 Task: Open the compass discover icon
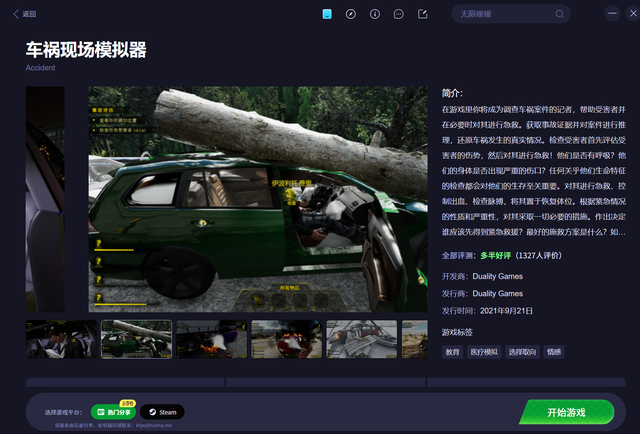click(351, 14)
